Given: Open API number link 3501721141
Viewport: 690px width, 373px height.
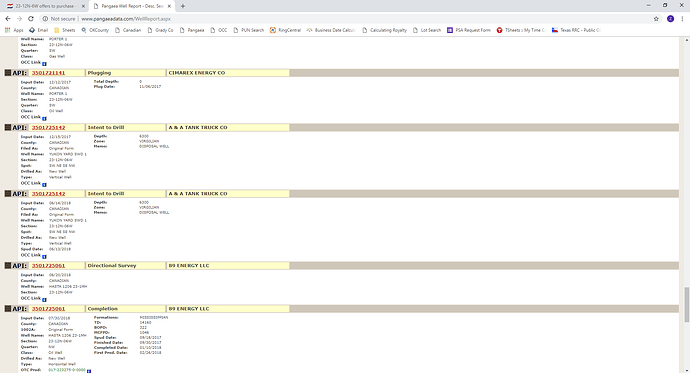Looking at the screenshot, I should point(48,73).
